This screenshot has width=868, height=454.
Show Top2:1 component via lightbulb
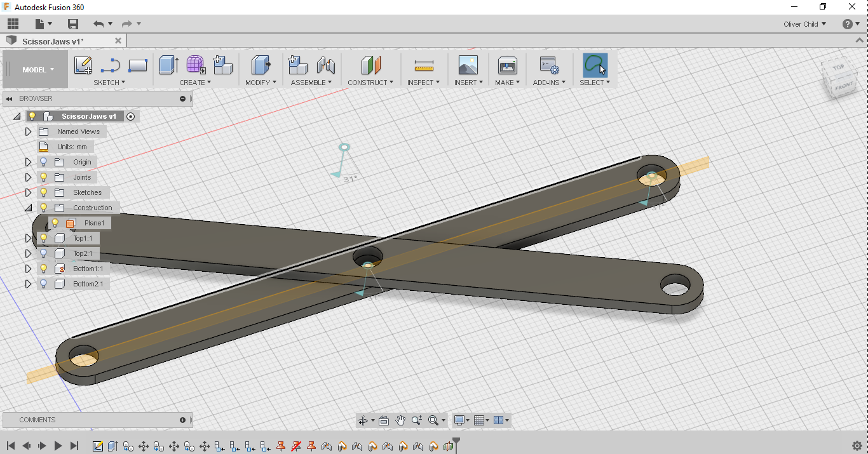point(44,253)
